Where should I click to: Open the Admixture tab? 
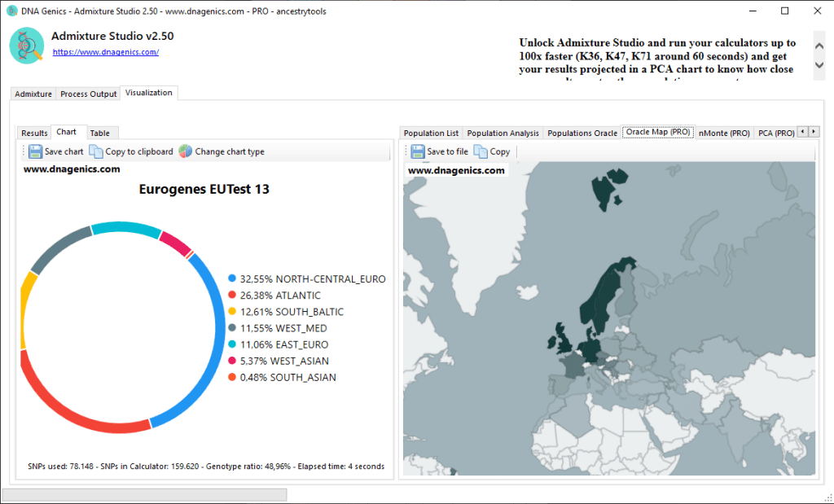coord(33,94)
